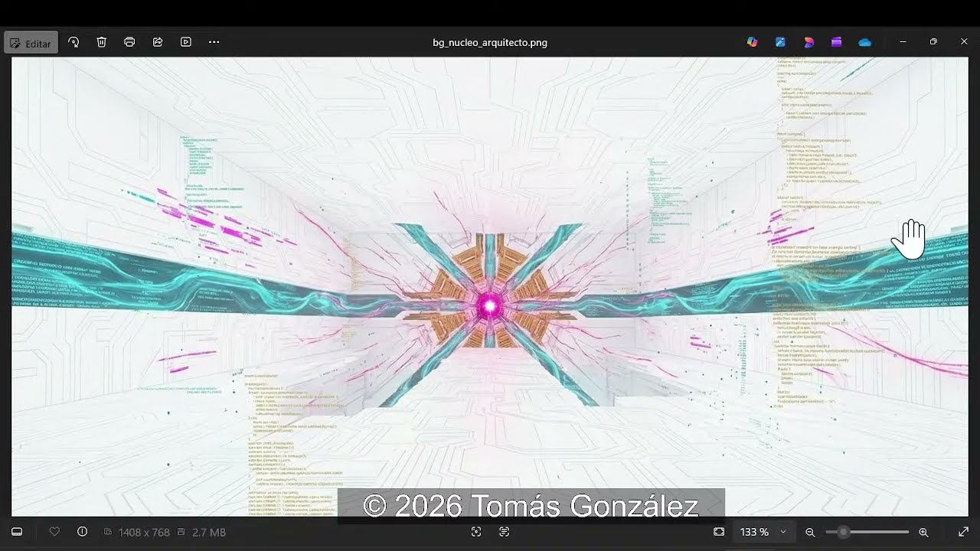Start the slideshow with the play icon
This screenshot has height=551, width=980.
pos(186,42)
